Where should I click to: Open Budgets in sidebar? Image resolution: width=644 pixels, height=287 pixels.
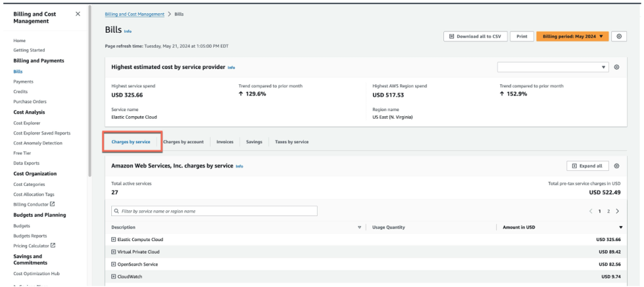21,226
